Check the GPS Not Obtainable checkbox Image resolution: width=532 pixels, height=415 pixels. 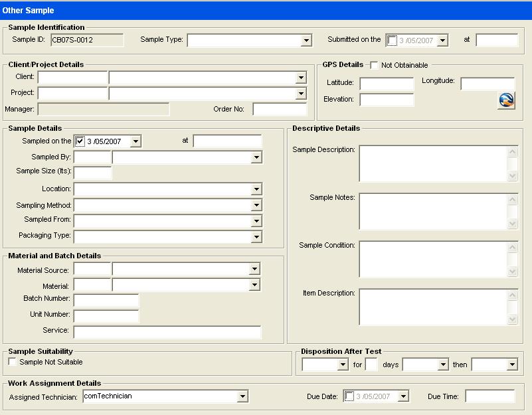point(375,65)
